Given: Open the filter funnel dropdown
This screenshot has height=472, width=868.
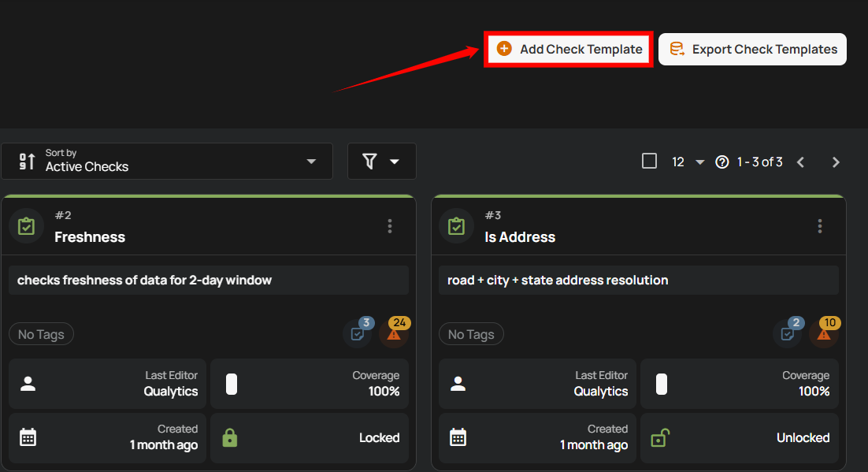Looking at the screenshot, I should tap(381, 161).
